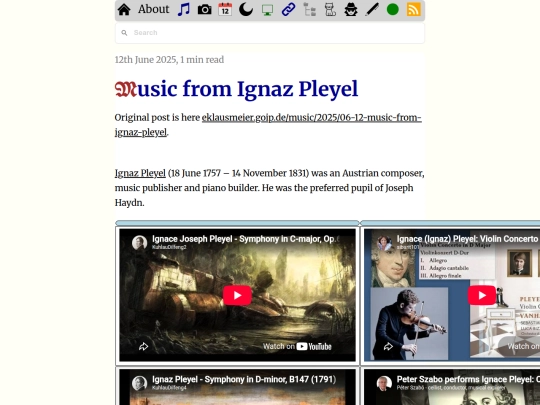Play the Symphony in C-major video
Screen dimensions: 540x405
[x=237, y=295]
